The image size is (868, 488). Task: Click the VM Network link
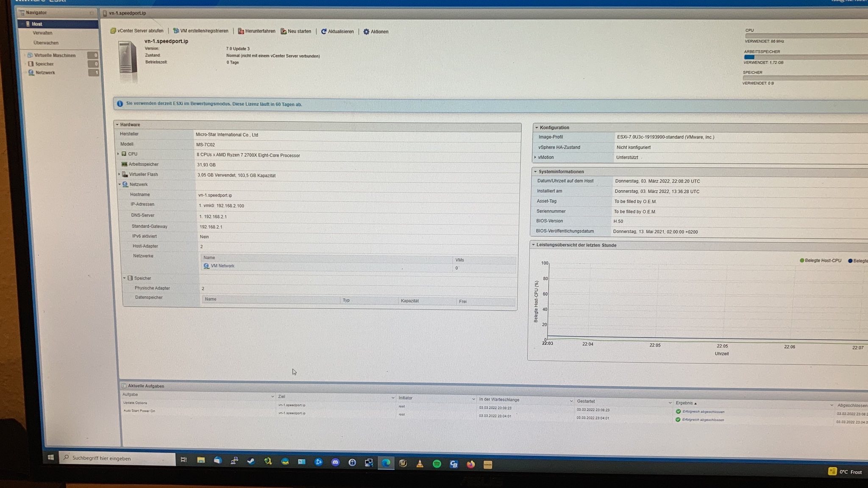(223, 266)
